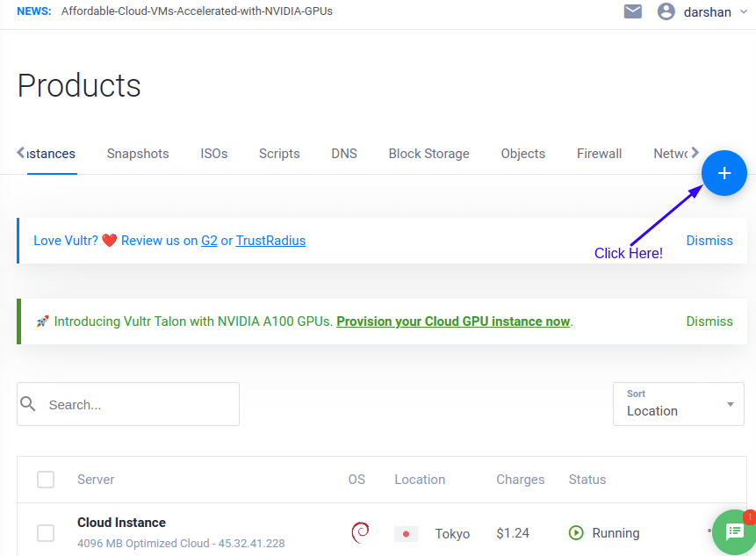Click the search magnifier icon
Image resolution: width=756 pixels, height=556 pixels.
(28, 404)
